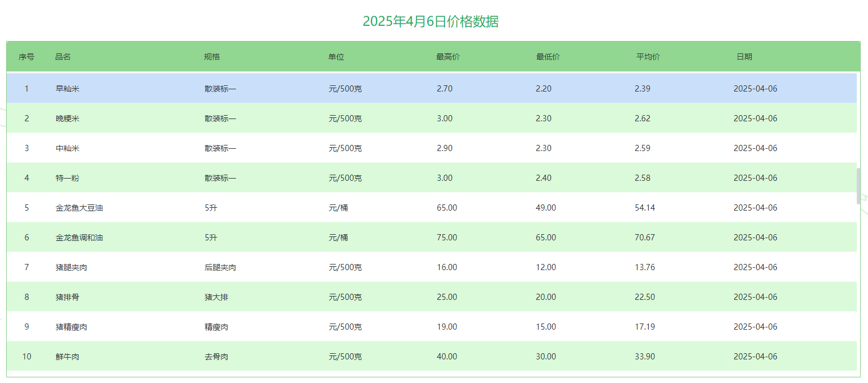Image resolution: width=868 pixels, height=383 pixels.
Task: Select the 规格 column header
Action: pos(212,57)
